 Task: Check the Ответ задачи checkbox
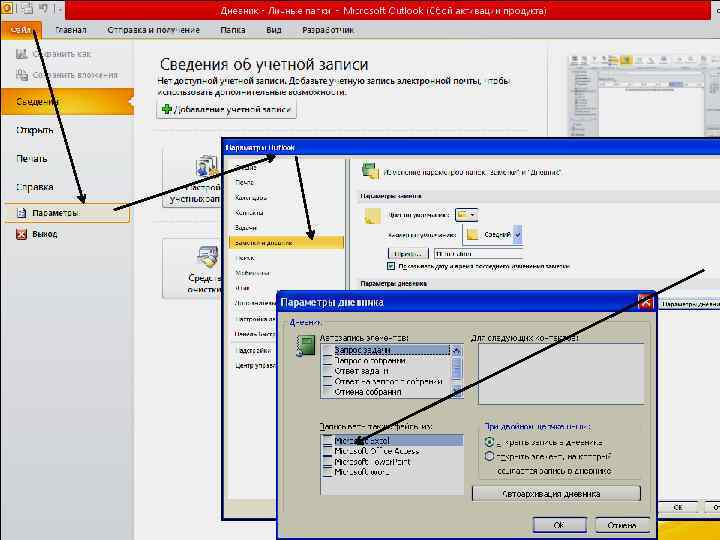[x=327, y=371]
